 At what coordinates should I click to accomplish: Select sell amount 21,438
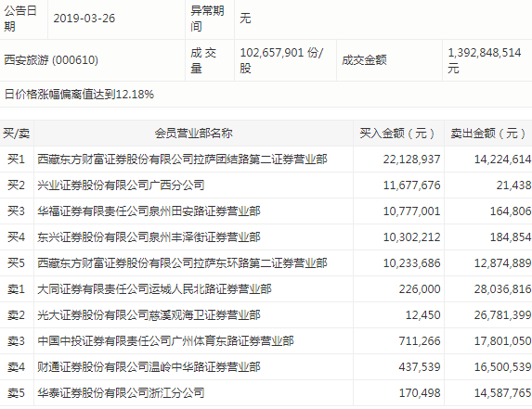click(514, 185)
